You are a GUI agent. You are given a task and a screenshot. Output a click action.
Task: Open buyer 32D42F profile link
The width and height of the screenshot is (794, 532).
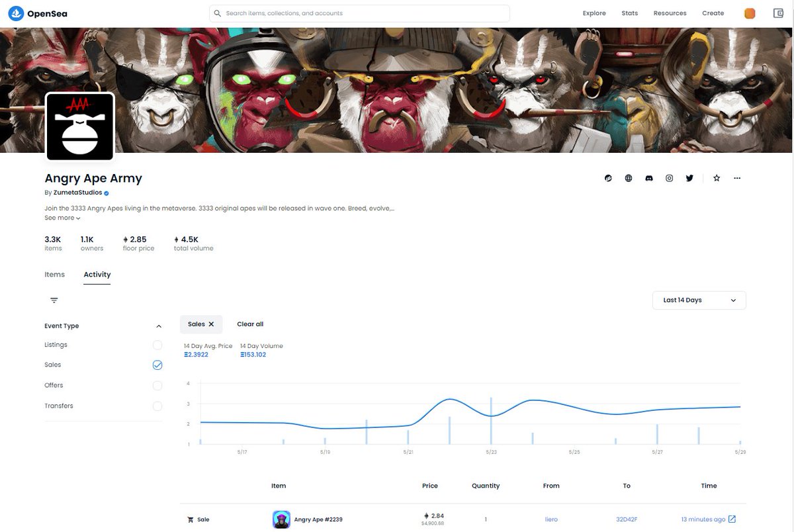(627, 519)
